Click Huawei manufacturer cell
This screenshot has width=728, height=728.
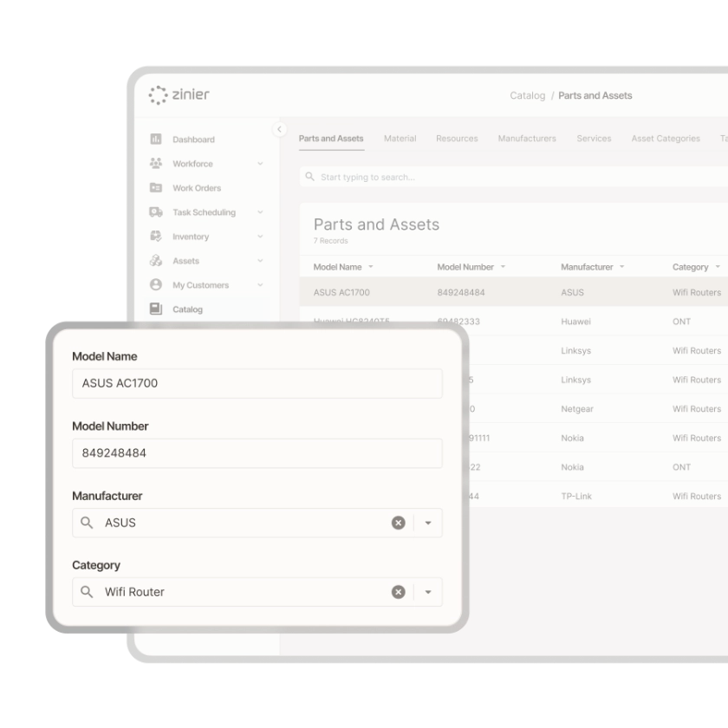point(575,322)
